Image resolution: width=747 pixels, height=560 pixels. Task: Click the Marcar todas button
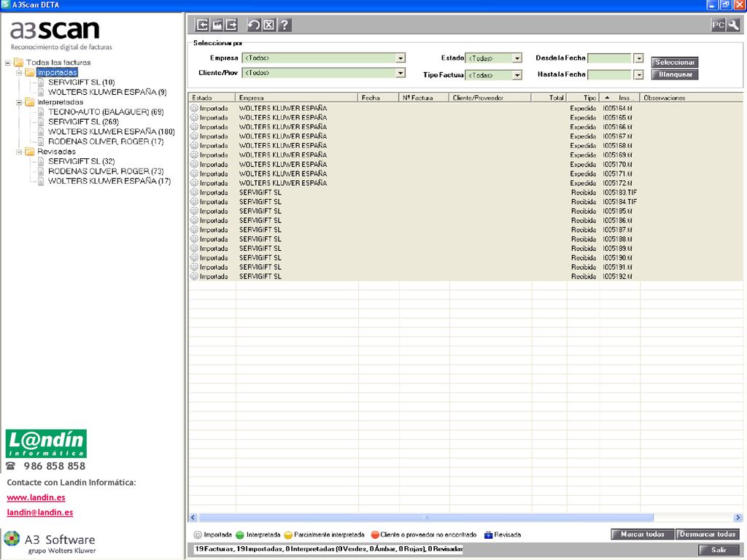tap(642, 534)
